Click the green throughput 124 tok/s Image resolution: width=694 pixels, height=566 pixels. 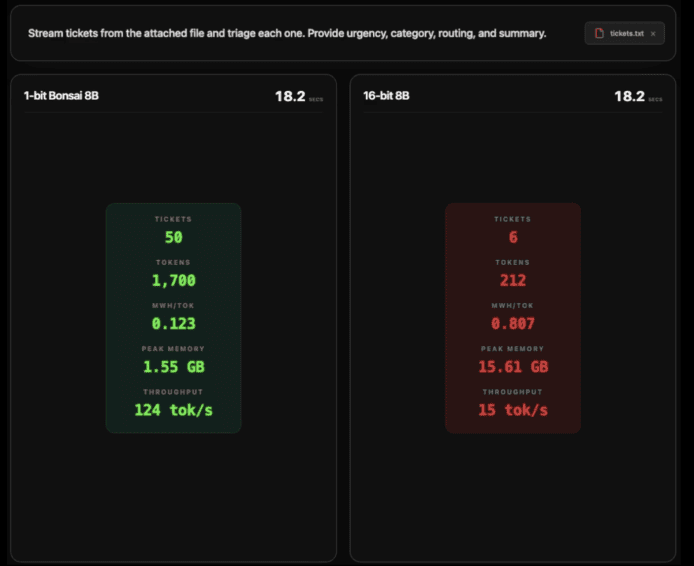pos(174,410)
